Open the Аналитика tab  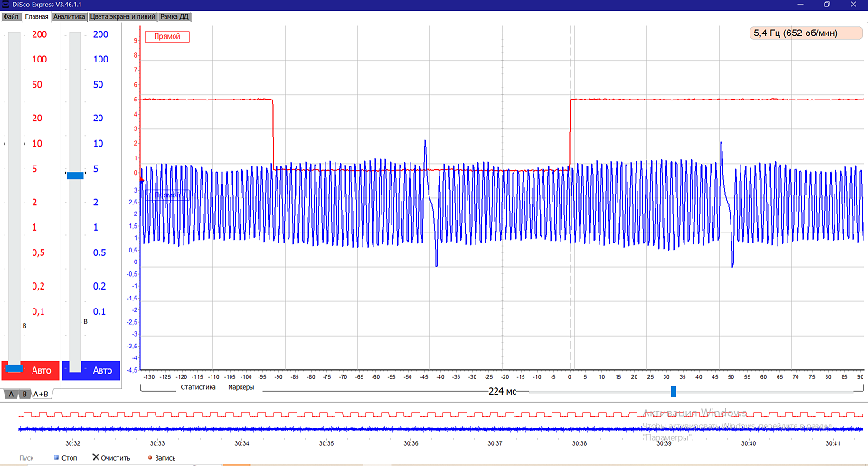70,16
